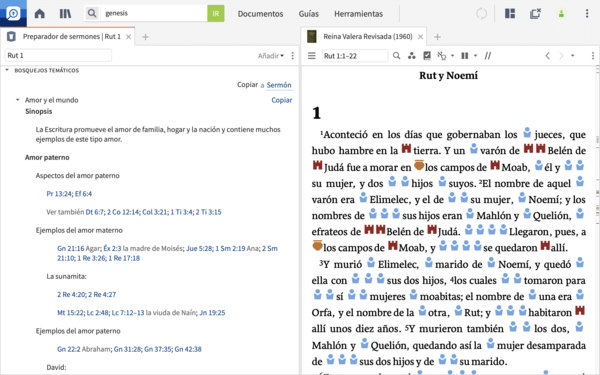Open the Jn 19:25 reference link
The image size is (600, 375).
coord(212,313)
